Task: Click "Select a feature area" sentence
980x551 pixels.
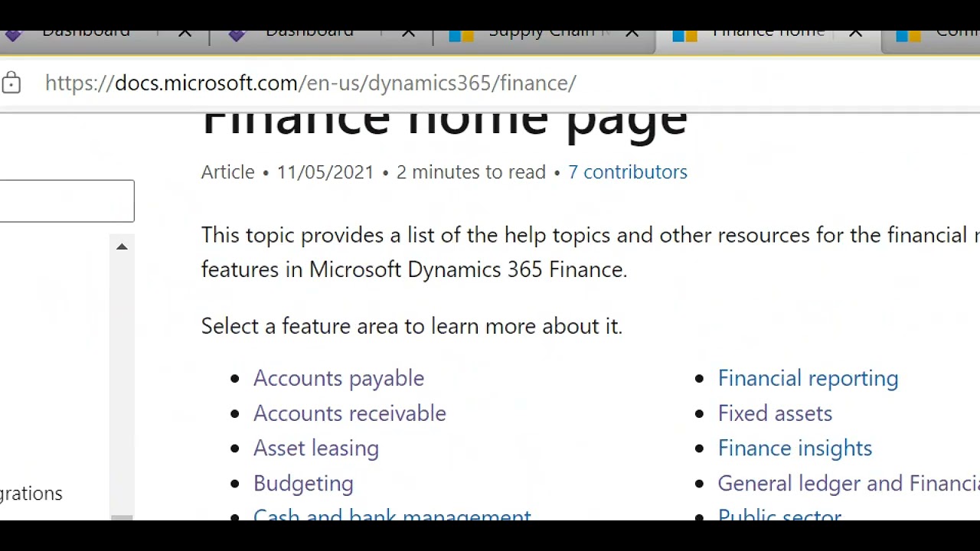Action: [412, 326]
